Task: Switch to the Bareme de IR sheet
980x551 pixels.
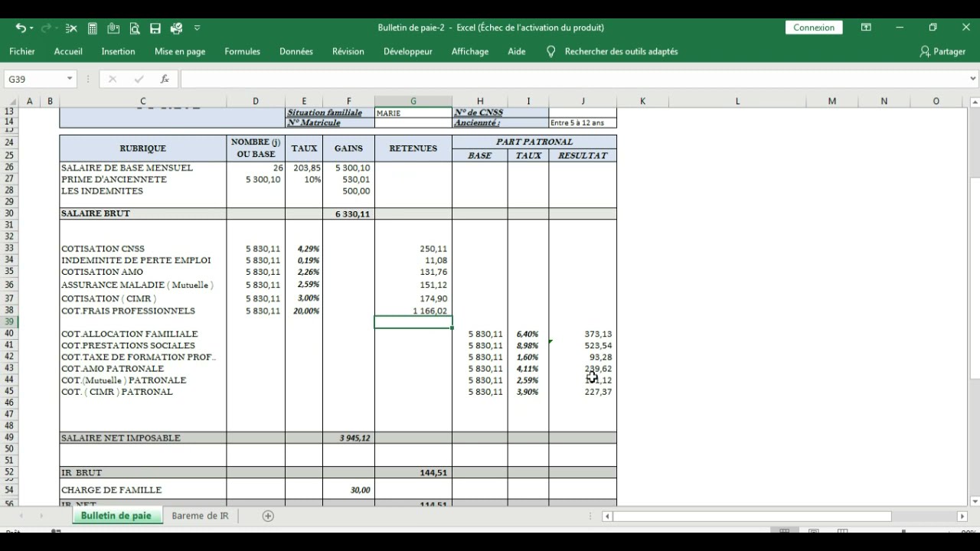Action: click(200, 516)
